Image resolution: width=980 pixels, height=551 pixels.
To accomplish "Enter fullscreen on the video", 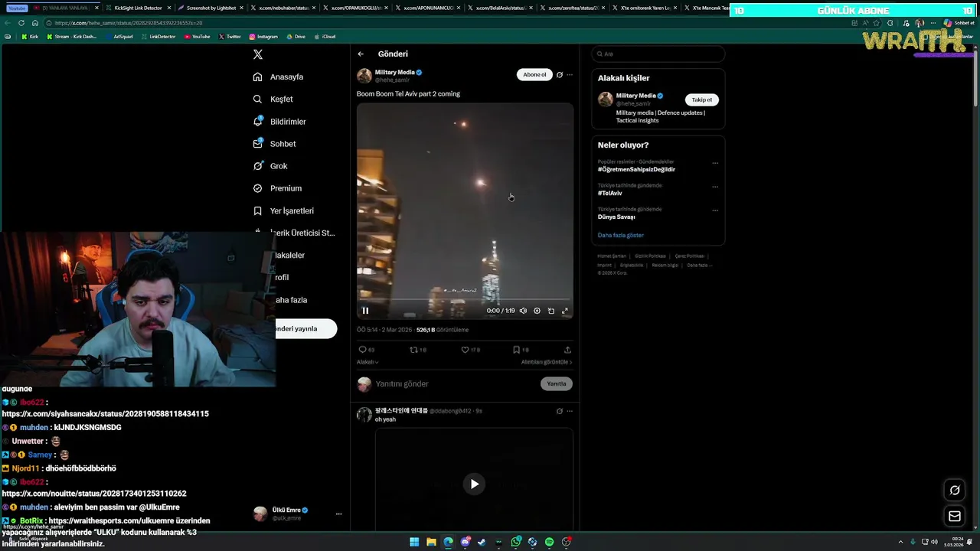I will pos(565,311).
